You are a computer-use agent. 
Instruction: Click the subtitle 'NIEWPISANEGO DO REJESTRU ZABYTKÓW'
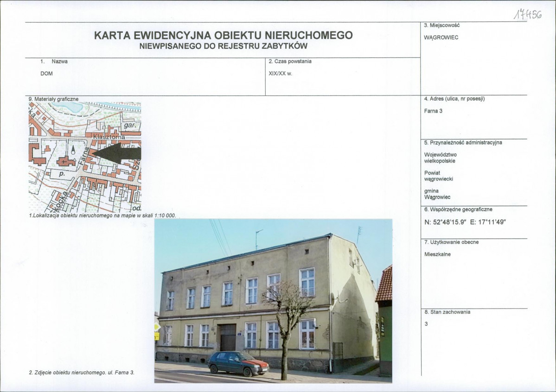click(224, 46)
